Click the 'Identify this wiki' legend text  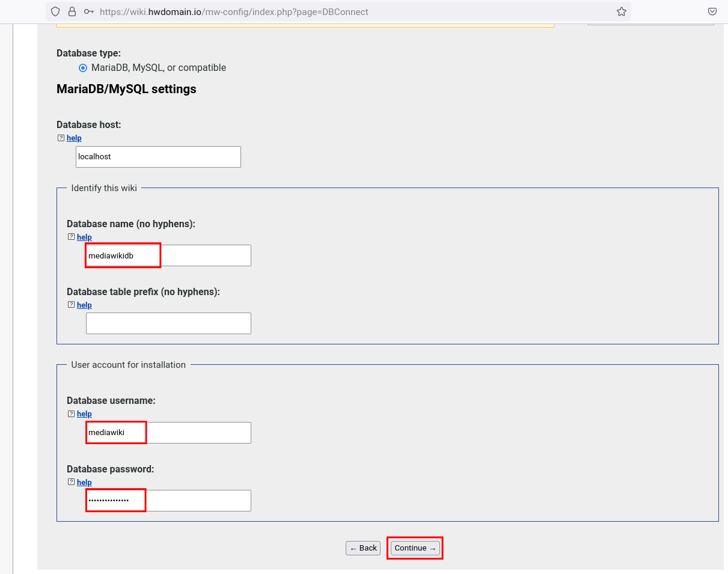coord(104,188)
